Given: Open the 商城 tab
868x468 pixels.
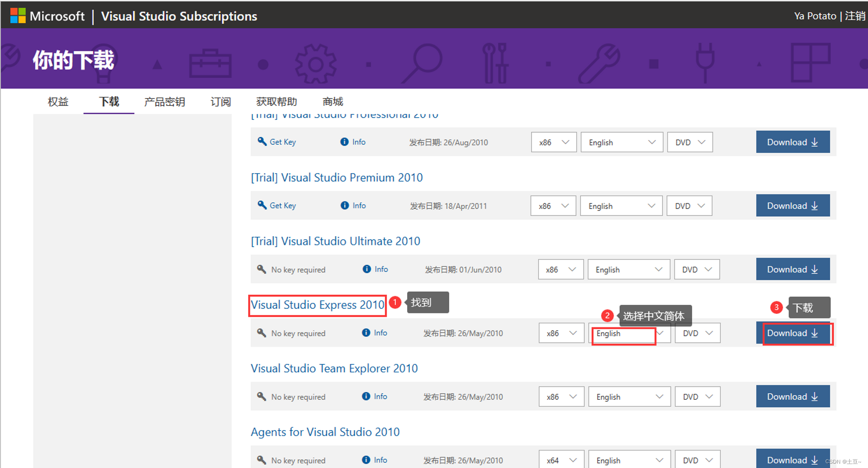Looking at the screenshot, I should 333,102.
